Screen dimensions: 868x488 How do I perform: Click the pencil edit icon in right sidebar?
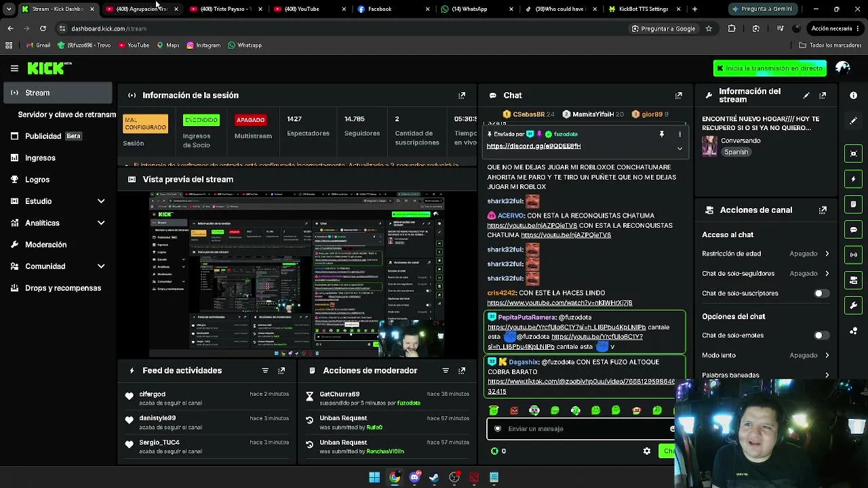854,121
